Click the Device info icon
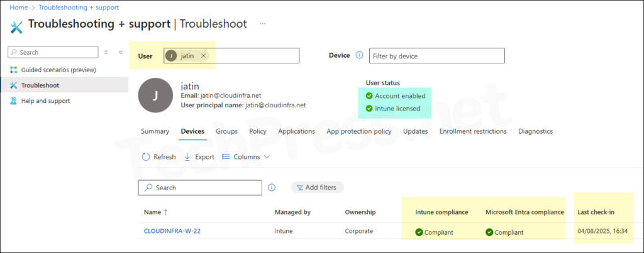Image resolution: width=644 pixels, height=253 pixels. click(x=359, y=55)
